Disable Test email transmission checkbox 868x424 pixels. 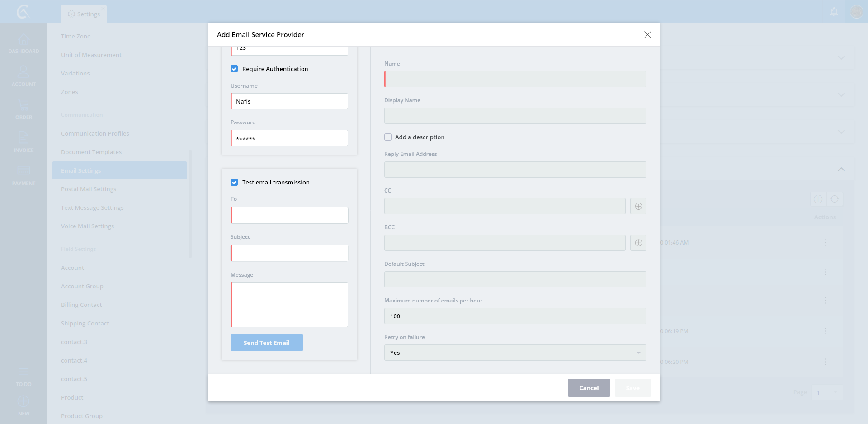[234, 182]
